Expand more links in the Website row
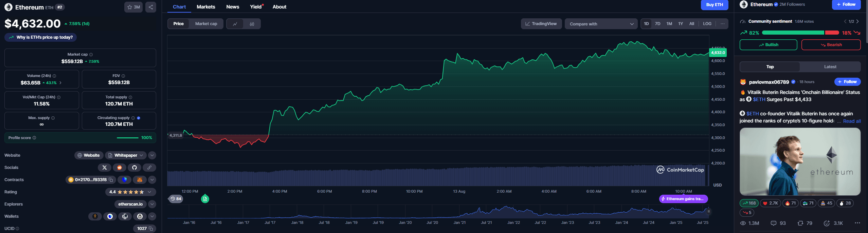The width and height of the screenshot is (868, 233). tap(152, 155)
